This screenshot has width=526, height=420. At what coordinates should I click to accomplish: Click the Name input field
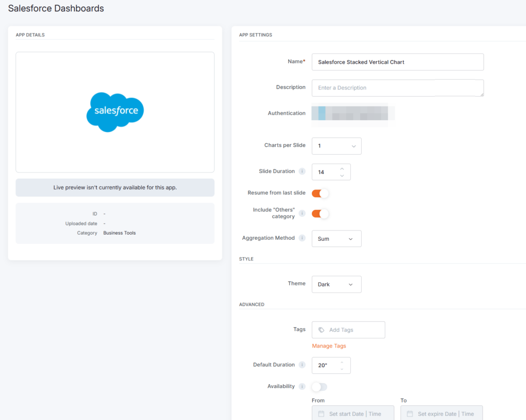point(398,62)
